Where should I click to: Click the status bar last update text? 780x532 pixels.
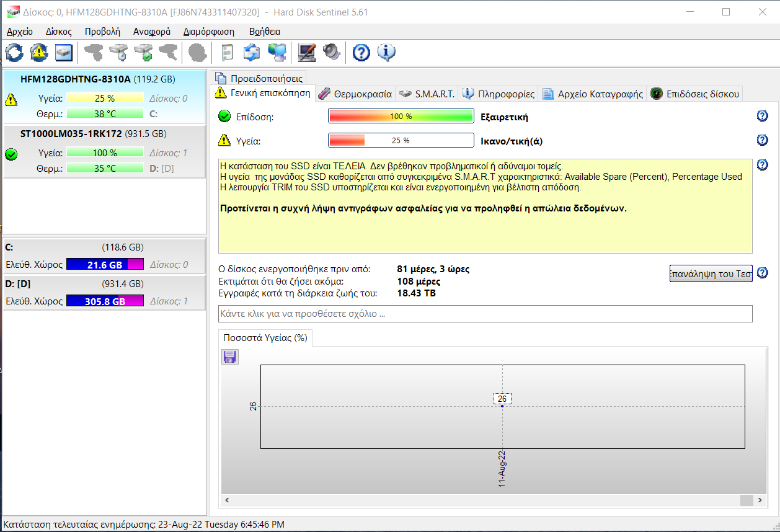click(144, 525)
